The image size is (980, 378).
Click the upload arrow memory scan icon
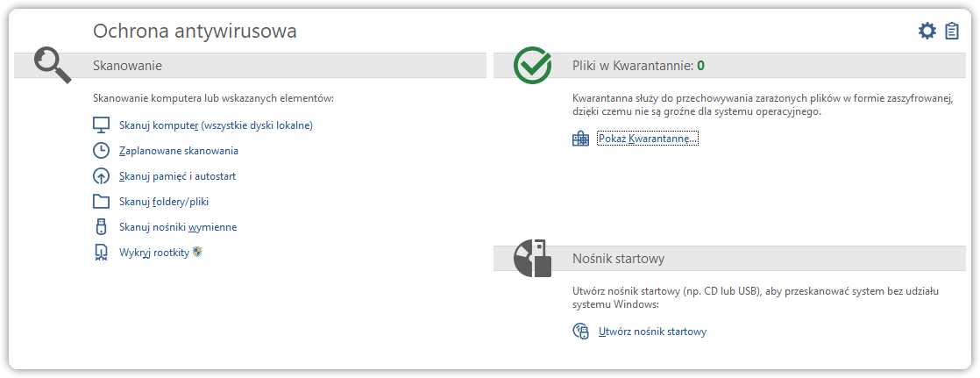coord(101,176)
